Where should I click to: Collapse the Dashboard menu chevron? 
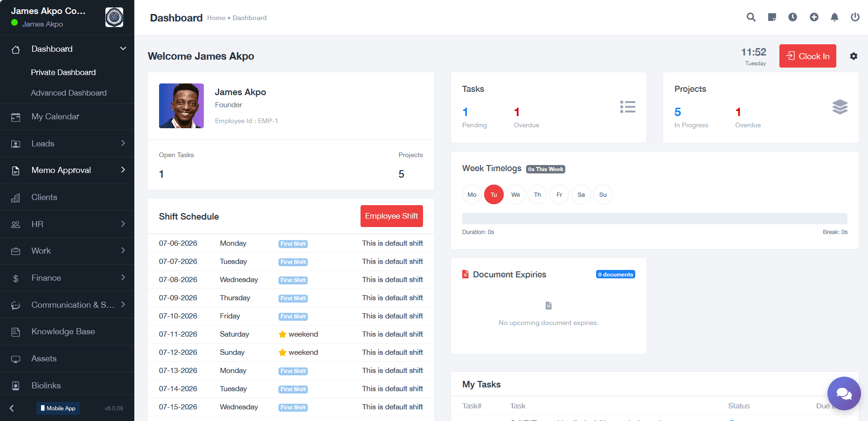coord(123,48)
